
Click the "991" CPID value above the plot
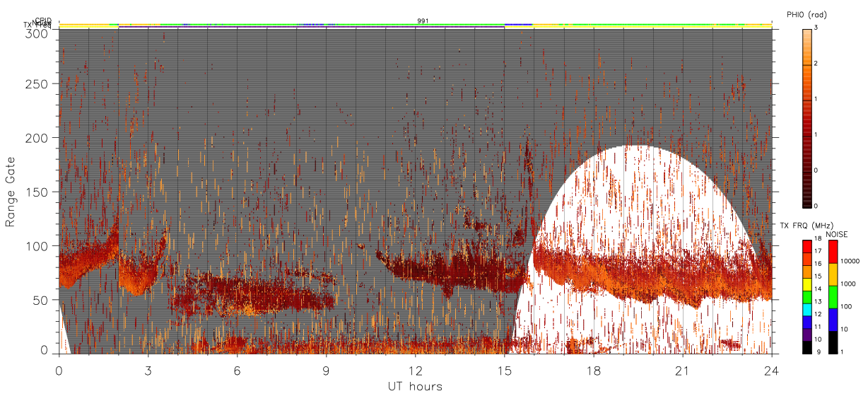pos(423,21)
